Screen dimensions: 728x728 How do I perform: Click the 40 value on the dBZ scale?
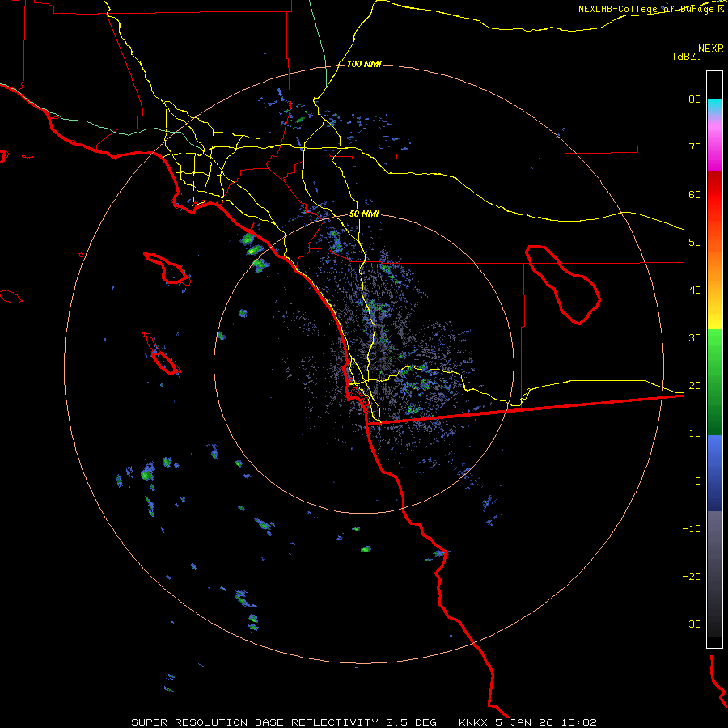coord(695,290)
